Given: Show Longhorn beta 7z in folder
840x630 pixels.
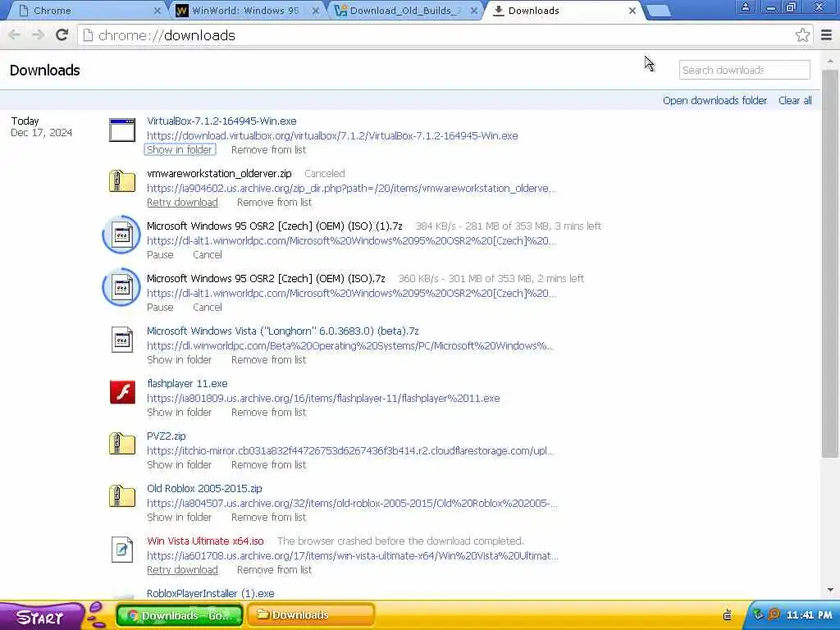Looking at the screenshot, I should pyautogui.click(x=180, y=360).
